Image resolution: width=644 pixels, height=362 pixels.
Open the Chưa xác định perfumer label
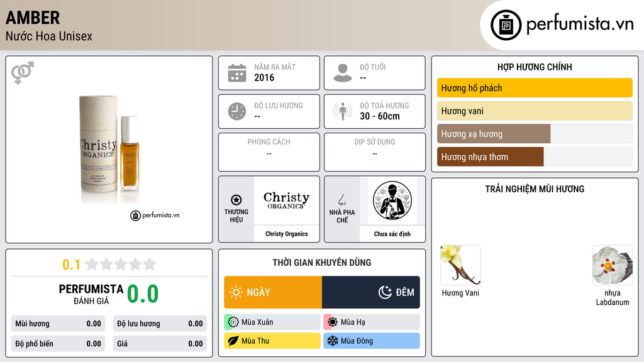[392, 234]
